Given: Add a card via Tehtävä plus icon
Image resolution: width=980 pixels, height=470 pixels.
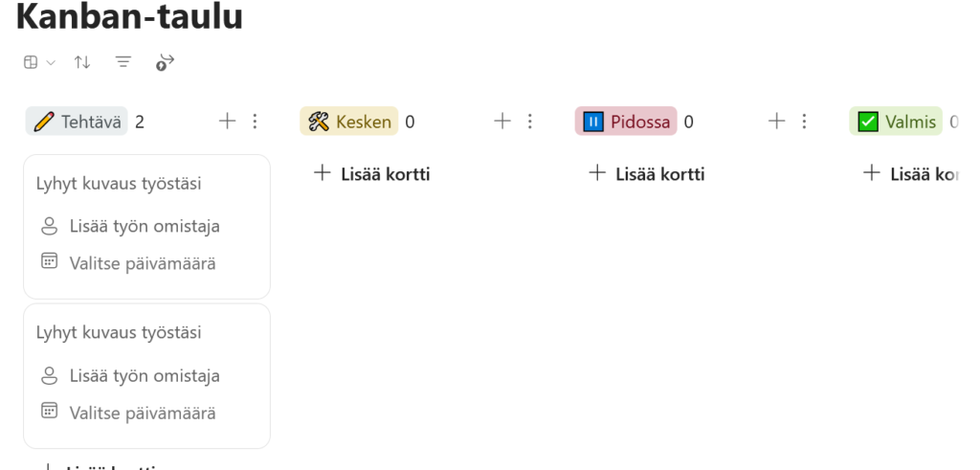Looking at the screenshot, I should 227,122.
